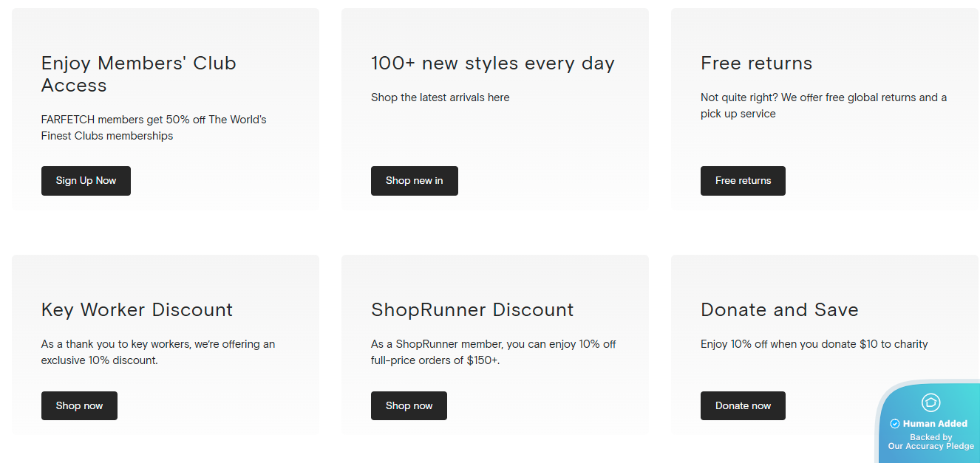Click the Shop new in button
Image resolution: width=980 pixels, height=463 pixels.
click(414, 181)
